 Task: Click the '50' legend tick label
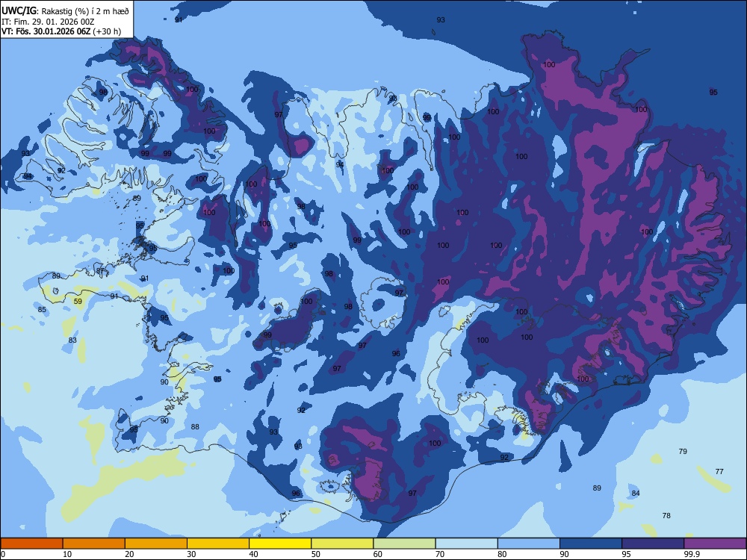coord(316,554)
